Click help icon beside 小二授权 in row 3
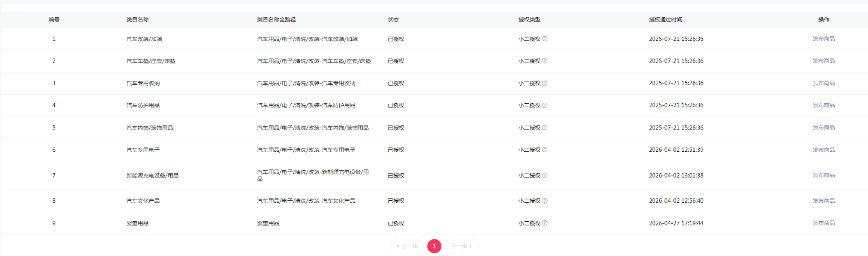The image size is (868, 256). tap(545, 83)
